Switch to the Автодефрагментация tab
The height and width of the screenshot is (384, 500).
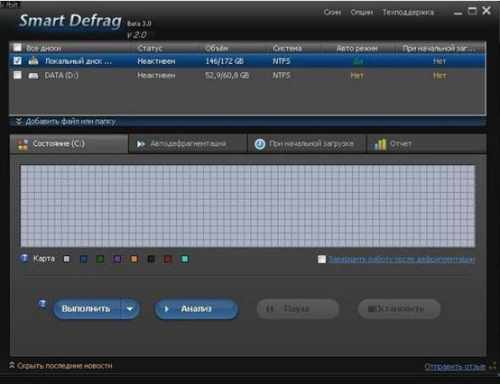(x=188, y=144)
